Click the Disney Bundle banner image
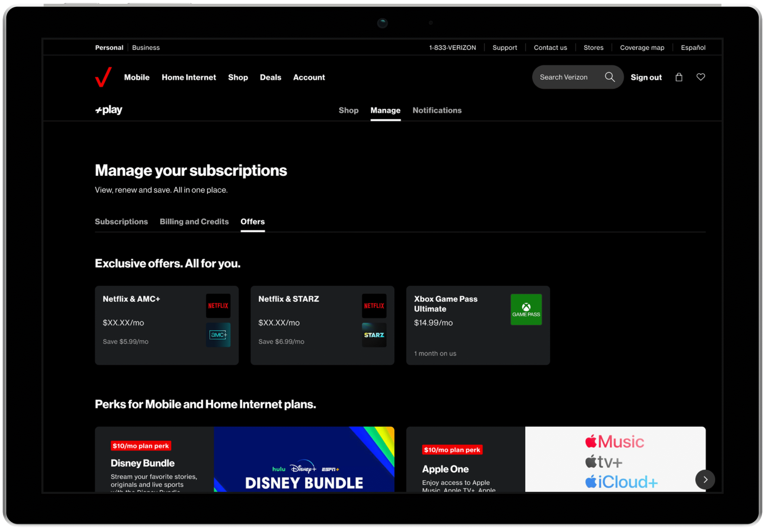The height and width of the screenshot is (532, 769). 305,460
